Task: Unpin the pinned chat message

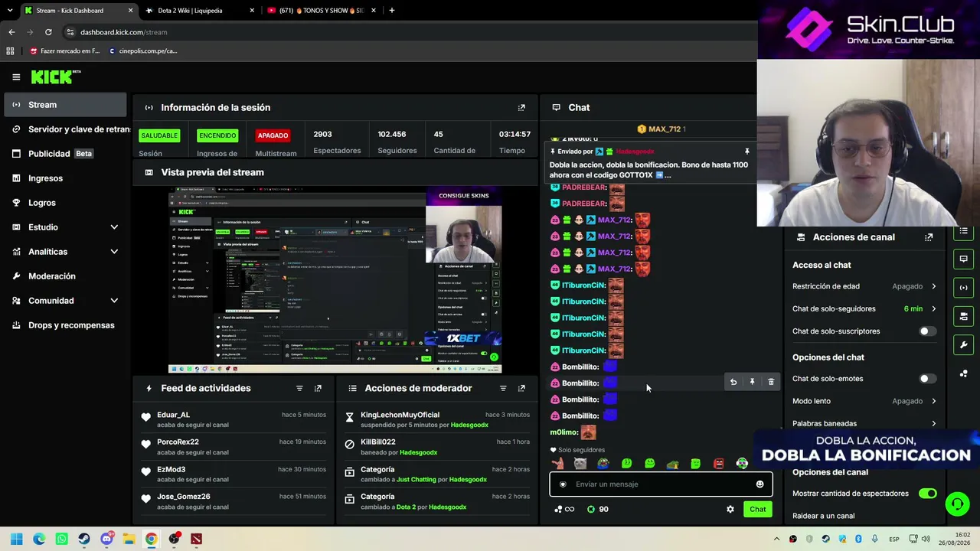Action: [747, 152]
